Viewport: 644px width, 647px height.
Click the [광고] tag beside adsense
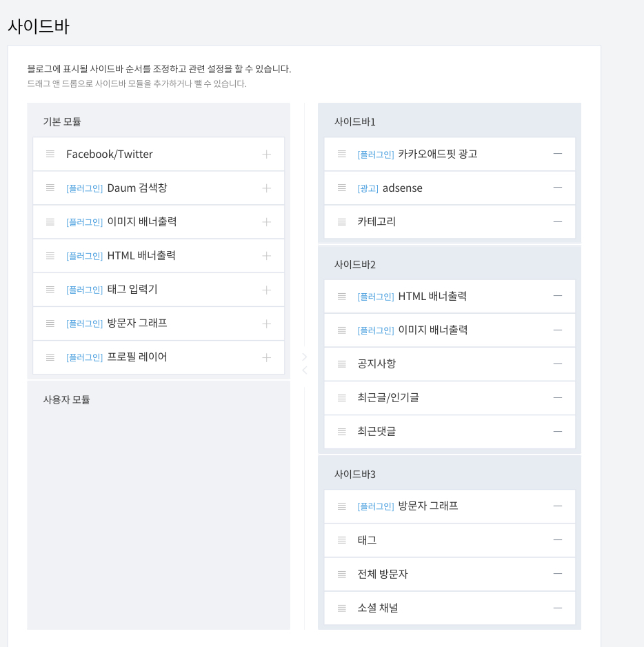click(368, 188)
